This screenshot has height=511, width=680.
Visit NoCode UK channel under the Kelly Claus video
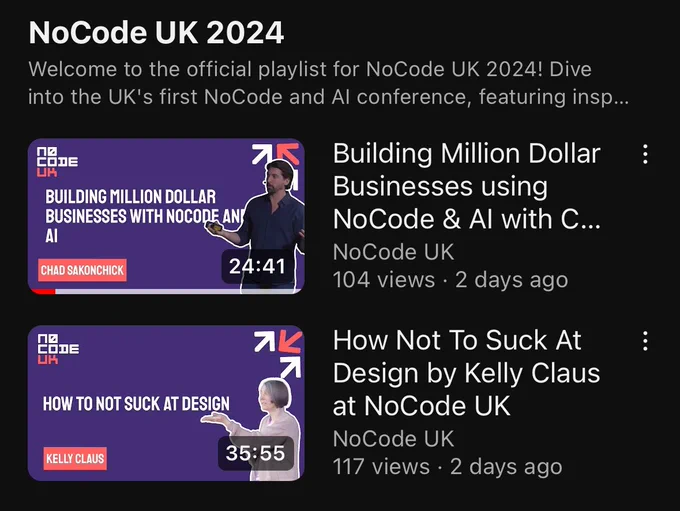click(393, 439)
